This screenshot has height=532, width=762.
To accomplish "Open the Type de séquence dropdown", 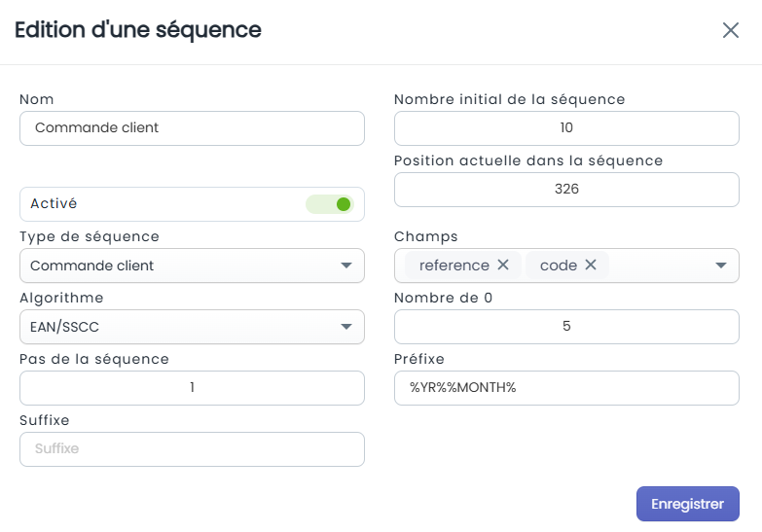I will coord(192,266).
